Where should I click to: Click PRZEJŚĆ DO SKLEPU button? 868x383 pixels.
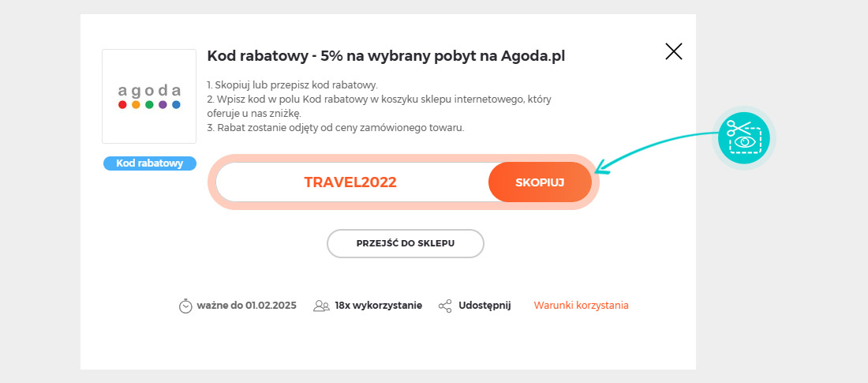click(x=406, y=243)
